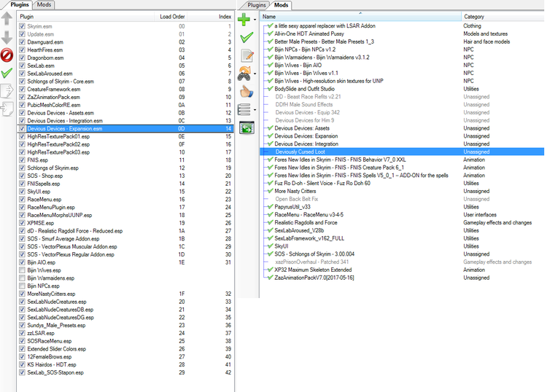547x392 pixels.
Task: Select the Devious Devices - Expansion.esm plugin row
Action: pos(125,128)
